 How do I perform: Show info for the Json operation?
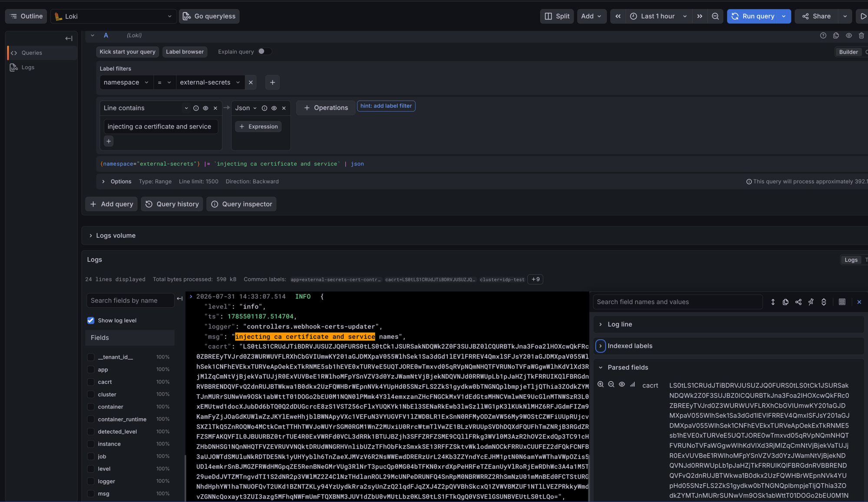point(264,108)
